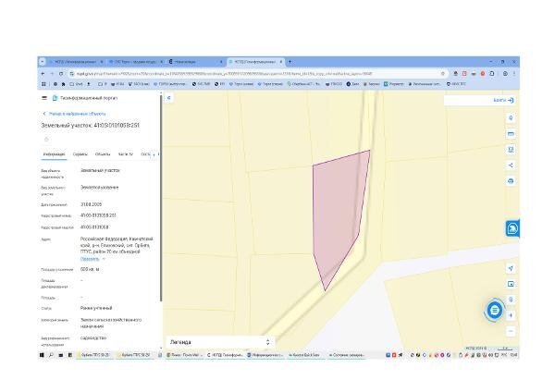Open the map view switch icon
The height and width of the screenshot is (392, 555).
pos(511,284)
